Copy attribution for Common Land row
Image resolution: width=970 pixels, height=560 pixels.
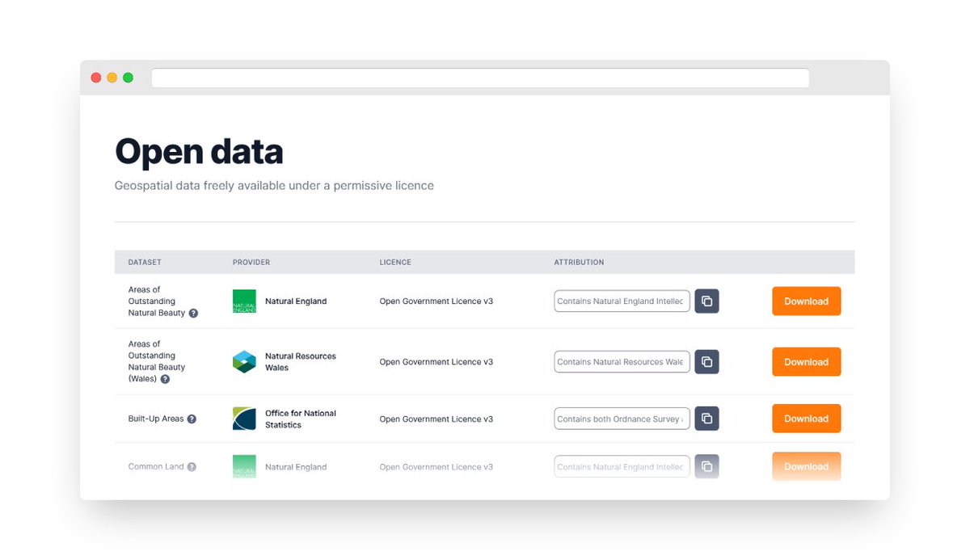point(706,466)
